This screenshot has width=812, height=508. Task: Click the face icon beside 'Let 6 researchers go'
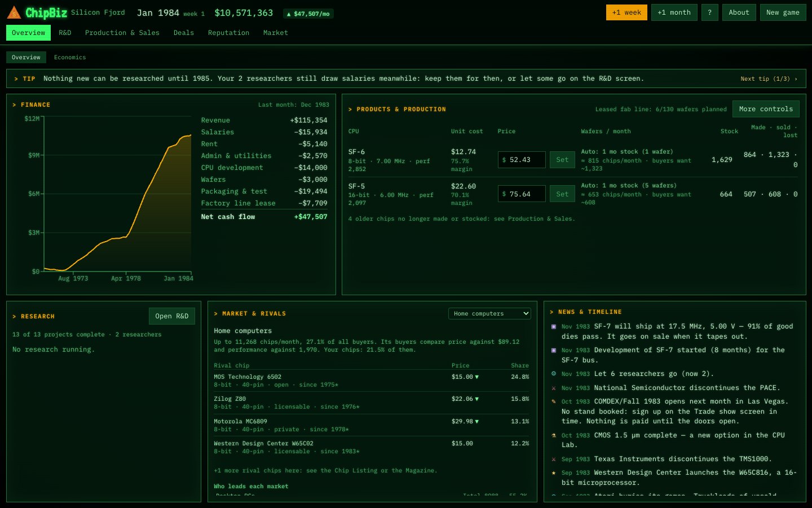[554, 374]
